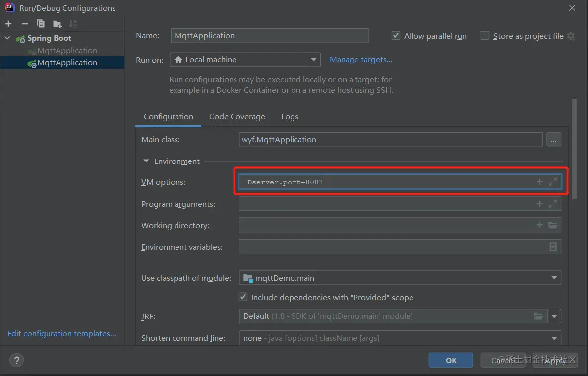Screen dimensions: 588x376
Task: Click the Save to folder icon in toolbar
Action: [x=58, y=24]
